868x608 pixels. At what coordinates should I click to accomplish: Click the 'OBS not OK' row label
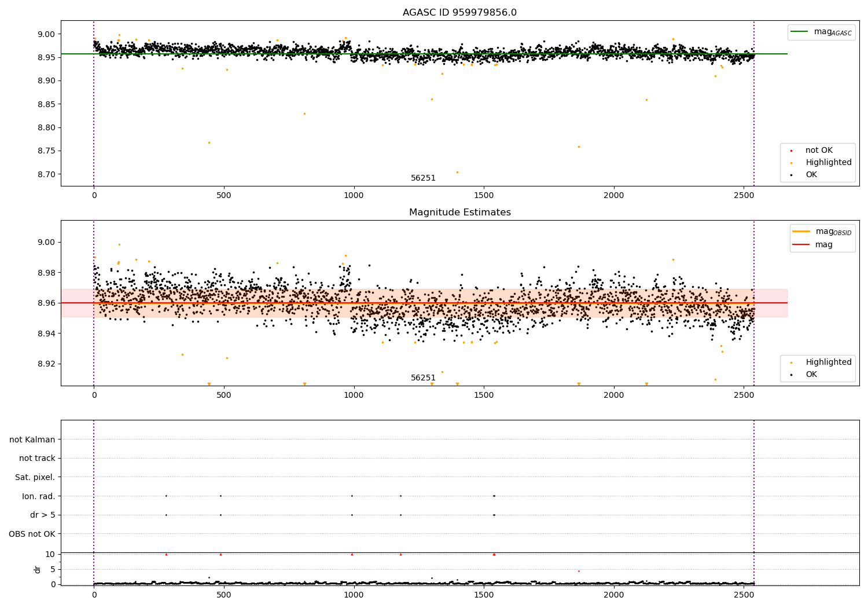tap(32, 534)
